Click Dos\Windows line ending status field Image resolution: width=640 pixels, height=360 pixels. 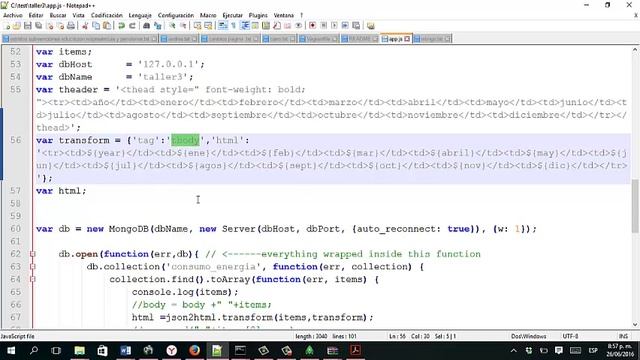(529, 336)
